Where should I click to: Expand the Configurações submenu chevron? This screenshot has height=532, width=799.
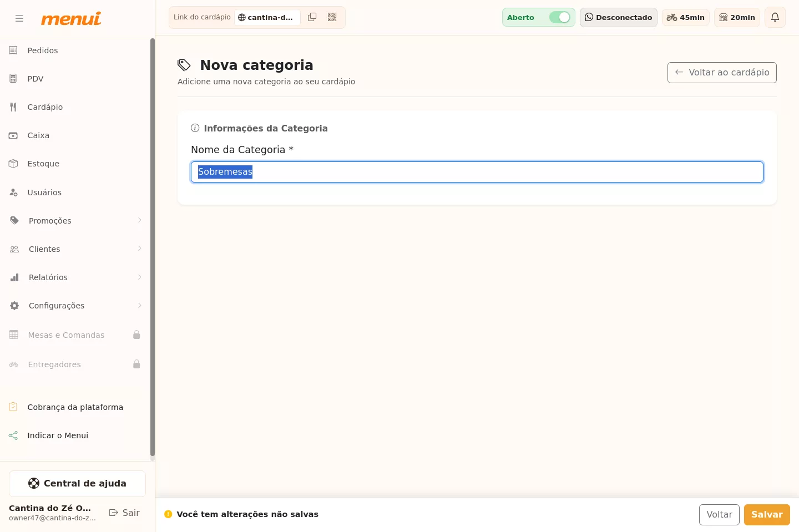click(140, 305)
